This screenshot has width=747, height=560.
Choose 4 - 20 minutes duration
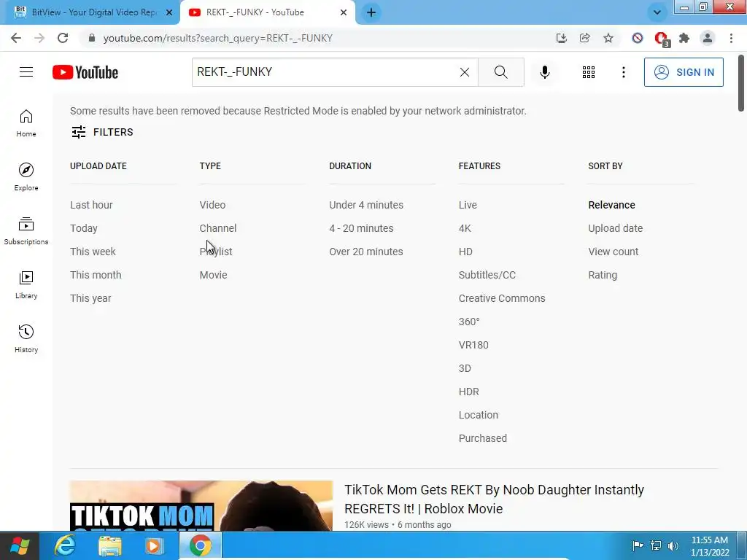point(361,228)
